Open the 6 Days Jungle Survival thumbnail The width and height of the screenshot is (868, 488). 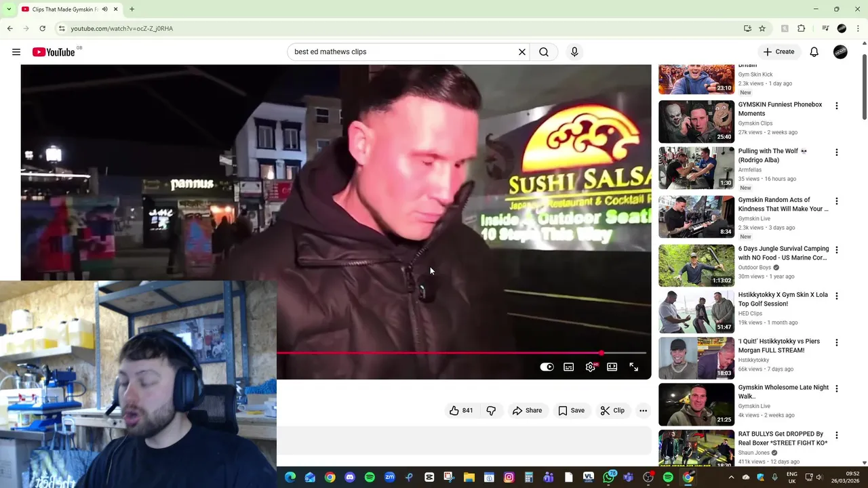point(696,266)
